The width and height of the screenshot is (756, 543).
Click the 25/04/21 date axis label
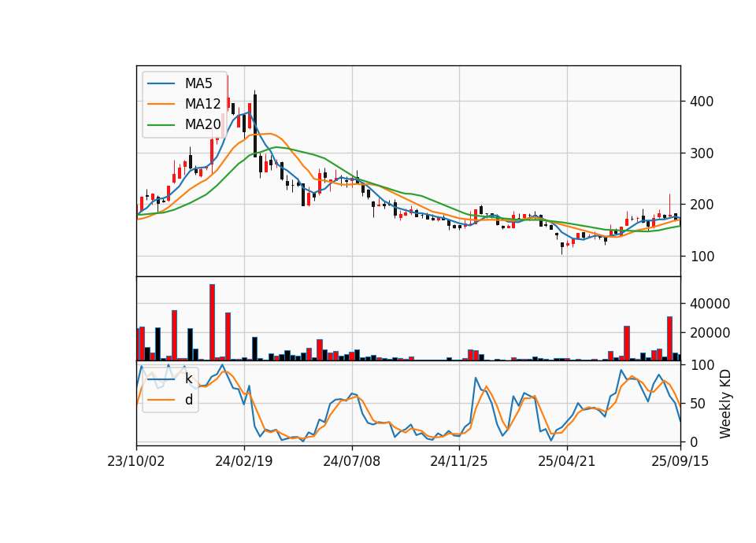(566, 461)
